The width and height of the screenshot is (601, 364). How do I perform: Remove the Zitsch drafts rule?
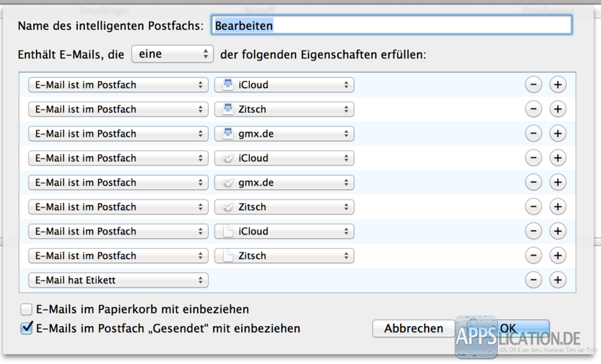533,255
